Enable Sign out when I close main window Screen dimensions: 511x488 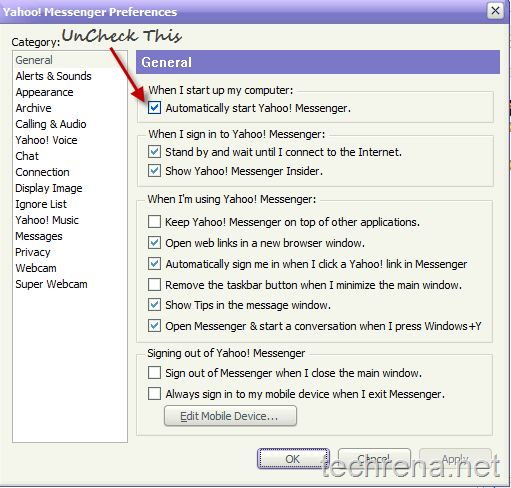point(154,373)
